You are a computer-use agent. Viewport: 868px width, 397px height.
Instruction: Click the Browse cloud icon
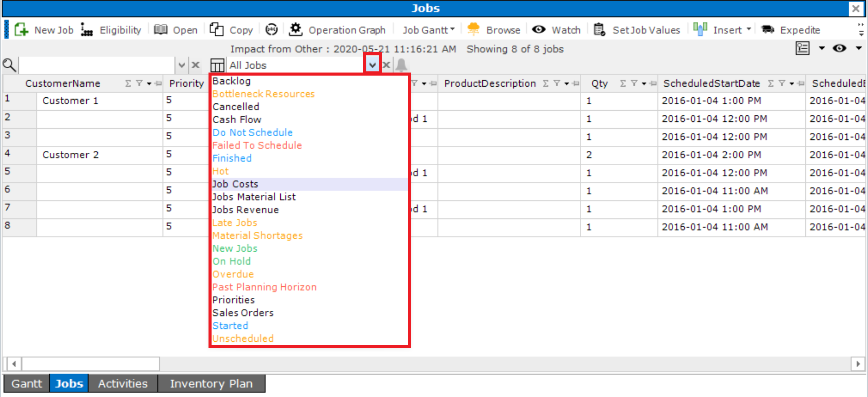tap(474, 29)
